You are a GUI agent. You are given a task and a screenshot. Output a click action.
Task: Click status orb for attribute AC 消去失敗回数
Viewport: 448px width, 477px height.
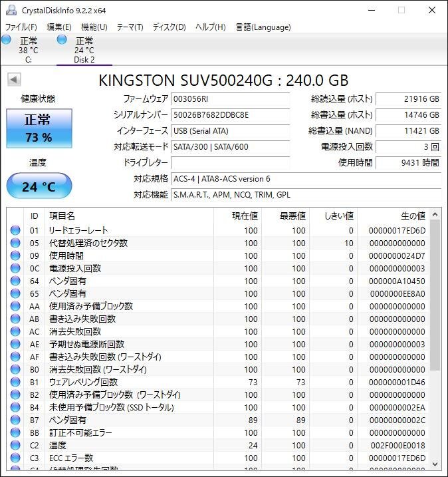(15, 331)
